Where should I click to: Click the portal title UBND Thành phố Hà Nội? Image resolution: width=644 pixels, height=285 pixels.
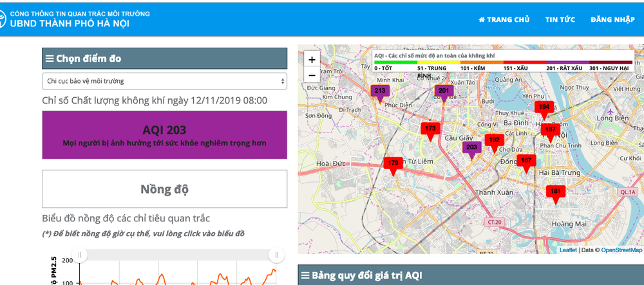coord(70,24)
